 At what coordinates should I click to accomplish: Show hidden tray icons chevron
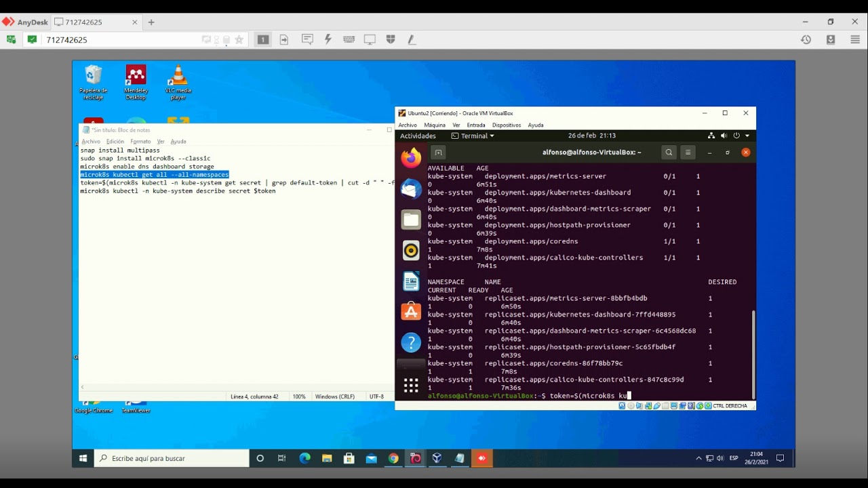coord(698,458)
